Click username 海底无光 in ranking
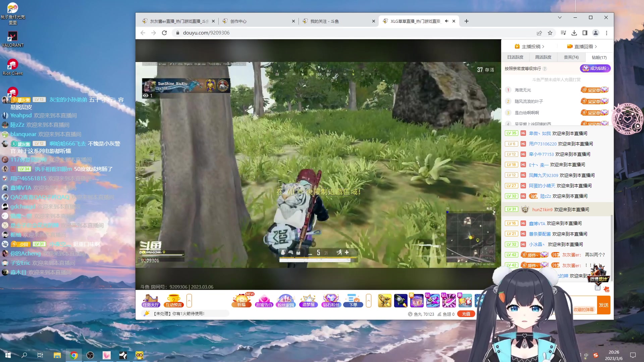 point(523,90)
